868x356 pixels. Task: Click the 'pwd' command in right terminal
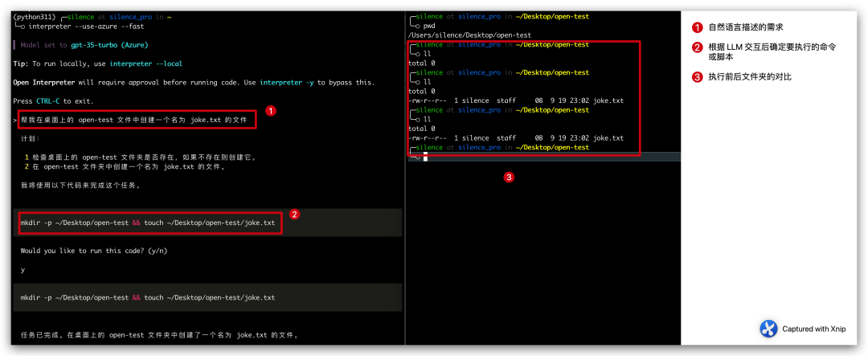pyautogui.click(x=429, y=26)
